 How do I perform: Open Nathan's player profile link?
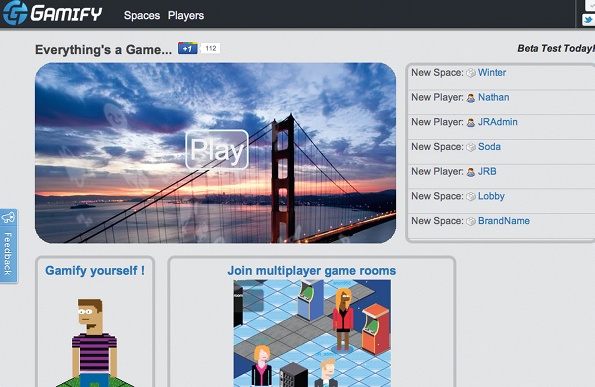tap(494, 97)
